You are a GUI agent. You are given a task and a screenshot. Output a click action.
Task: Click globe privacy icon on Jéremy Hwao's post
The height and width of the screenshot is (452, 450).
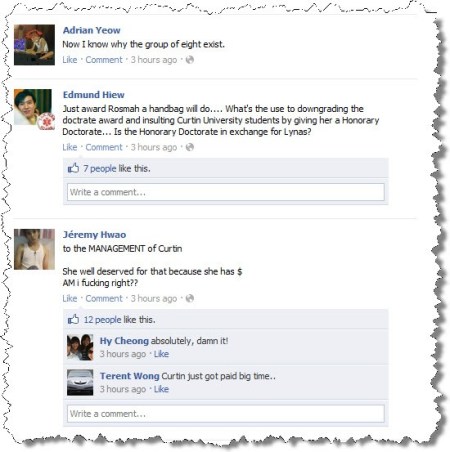point(190,298)
